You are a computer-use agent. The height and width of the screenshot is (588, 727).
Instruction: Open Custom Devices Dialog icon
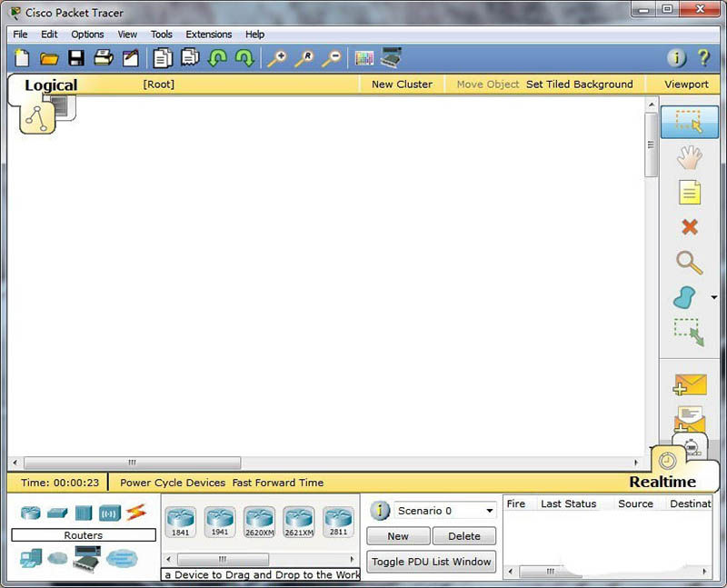391,57
